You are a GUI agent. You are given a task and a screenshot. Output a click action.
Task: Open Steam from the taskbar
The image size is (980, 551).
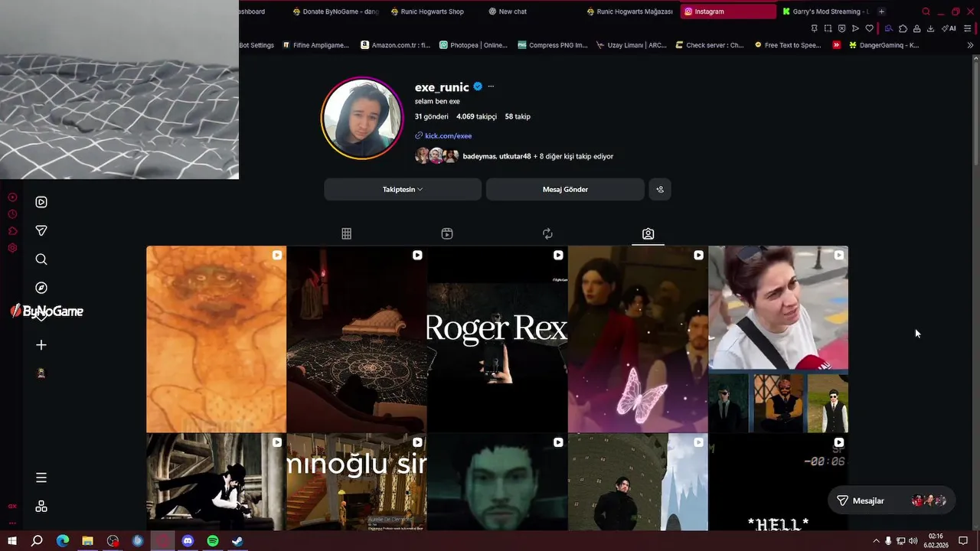pyautogui.click(x=238, y=541)
